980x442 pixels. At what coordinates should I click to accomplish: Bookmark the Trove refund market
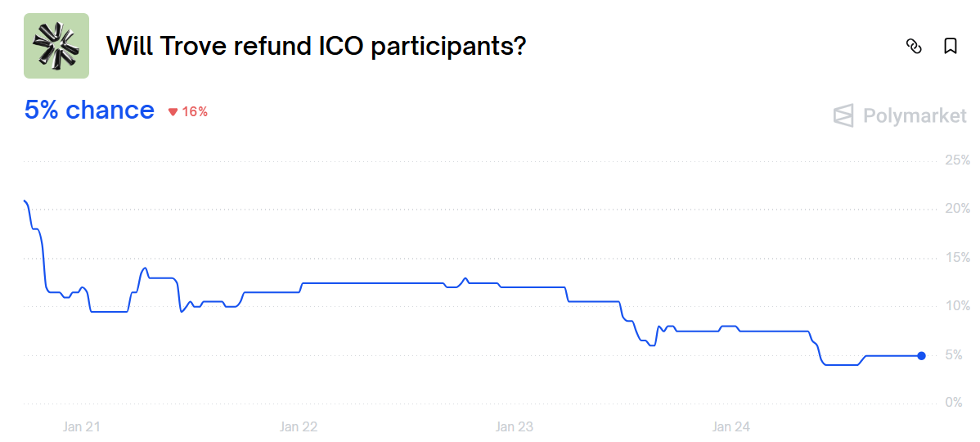(x=951, y=47)
